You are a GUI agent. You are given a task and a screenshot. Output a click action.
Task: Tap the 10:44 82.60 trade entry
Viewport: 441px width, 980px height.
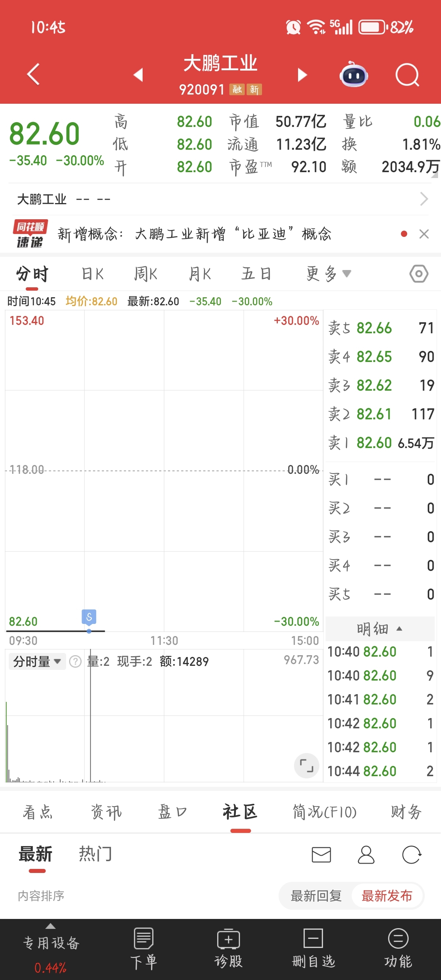point(380,771)
